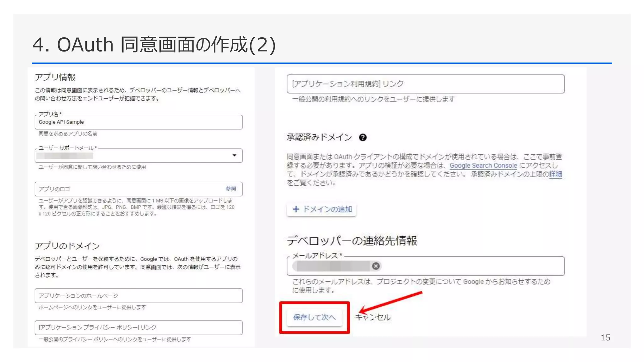Focus the アプリケーションのホームページ field
The width and height of the screenshot is (644, 362).
(138, 296)
